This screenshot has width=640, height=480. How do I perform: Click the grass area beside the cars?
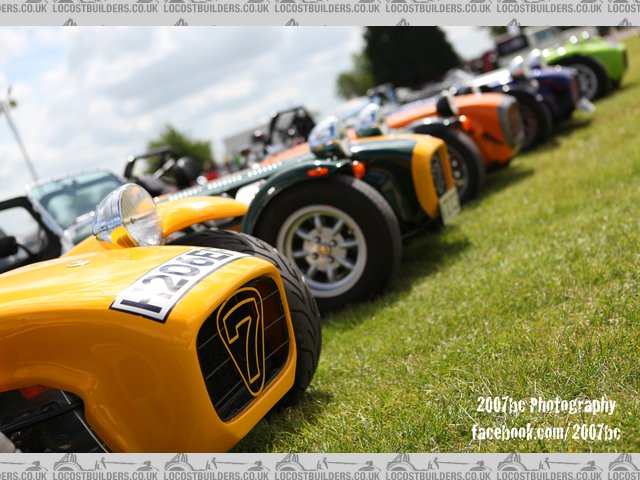[x=480, y=300]
